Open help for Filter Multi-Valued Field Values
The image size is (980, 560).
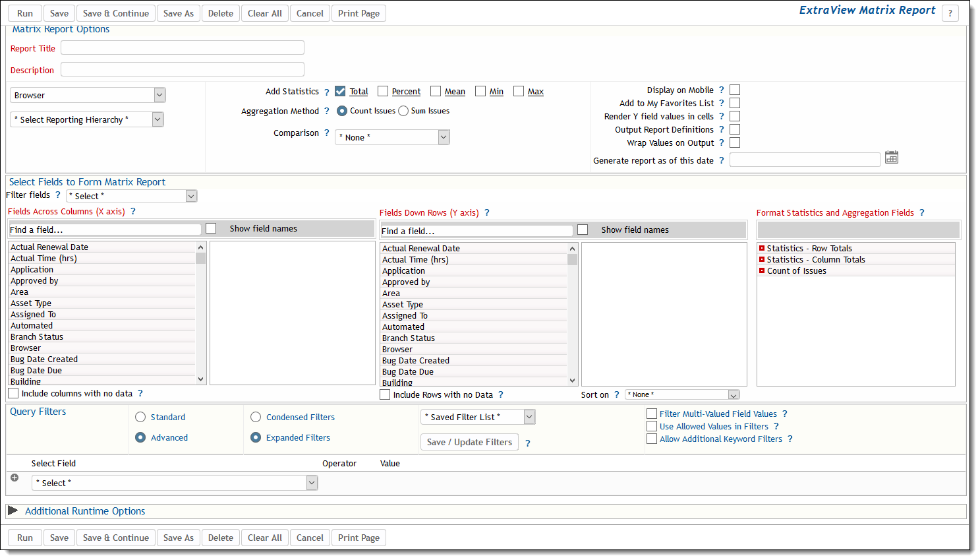point(784,414)
